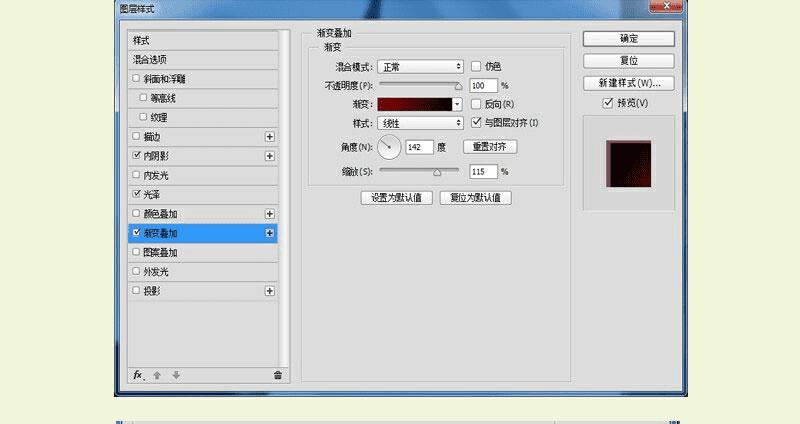Add another 内阴影 effect with plus icon
Screen dimensions: 800x424
pos(270,156)
